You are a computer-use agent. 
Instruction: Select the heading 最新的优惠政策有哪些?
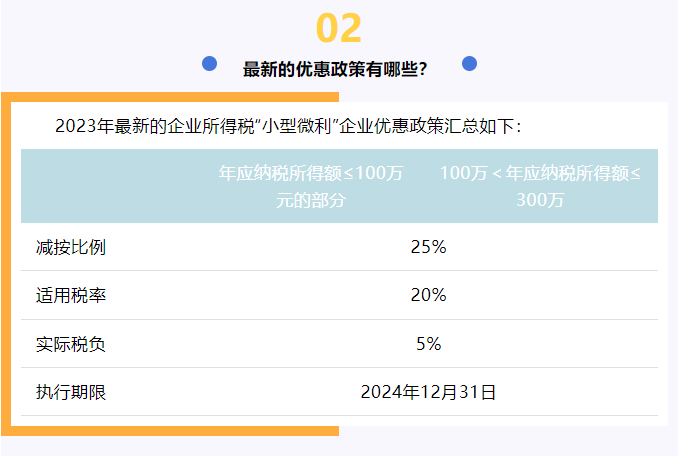coord(336,69)
